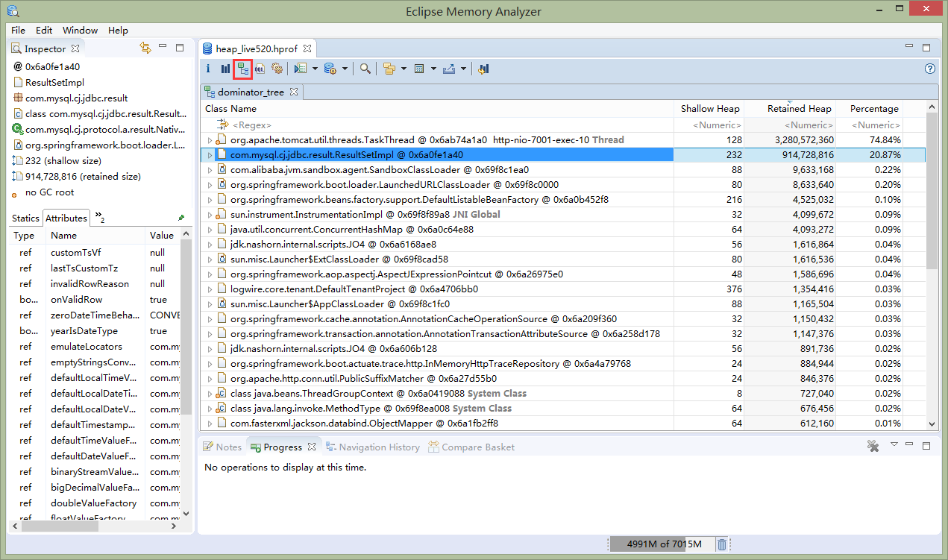Screen dimensions: 948x560
Task: Open the group by dropdown arrow
Action: click(404, 69)
